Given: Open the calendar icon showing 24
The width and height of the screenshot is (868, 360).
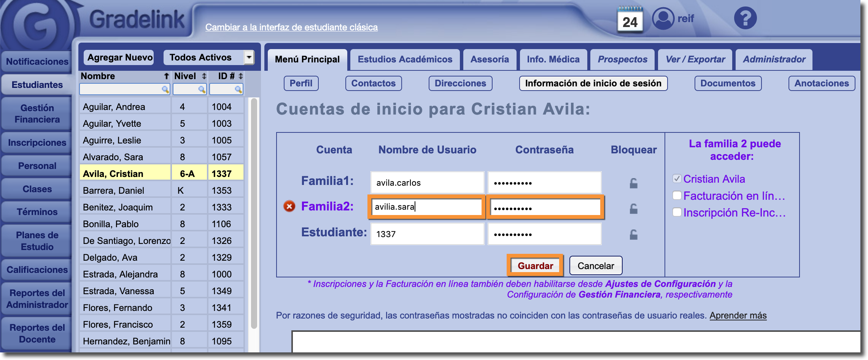Looking at the screenshot, I should click(630, 20).
